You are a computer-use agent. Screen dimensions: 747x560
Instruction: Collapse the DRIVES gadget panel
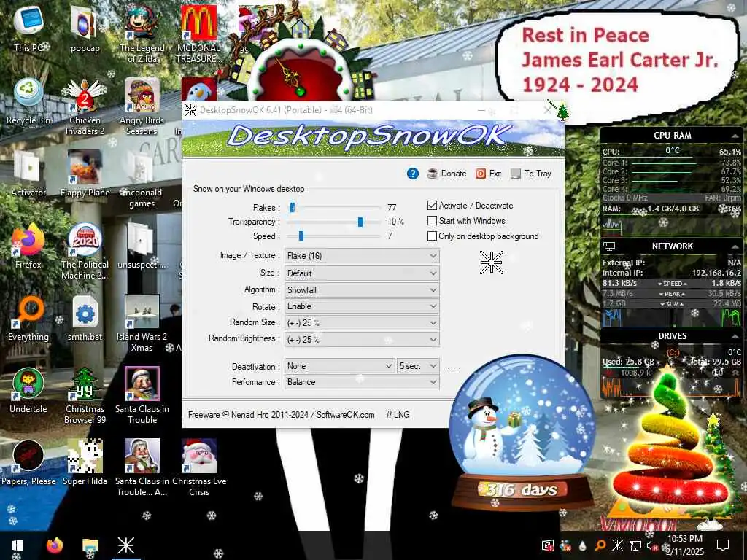[735, 336]
